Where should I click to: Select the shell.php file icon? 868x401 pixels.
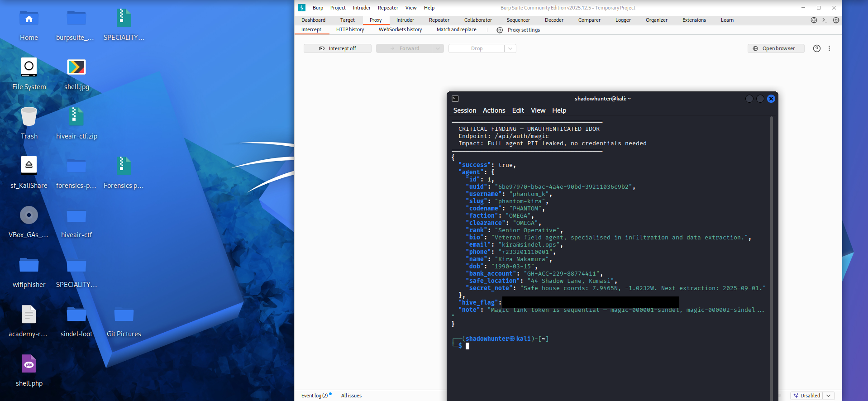29,363
